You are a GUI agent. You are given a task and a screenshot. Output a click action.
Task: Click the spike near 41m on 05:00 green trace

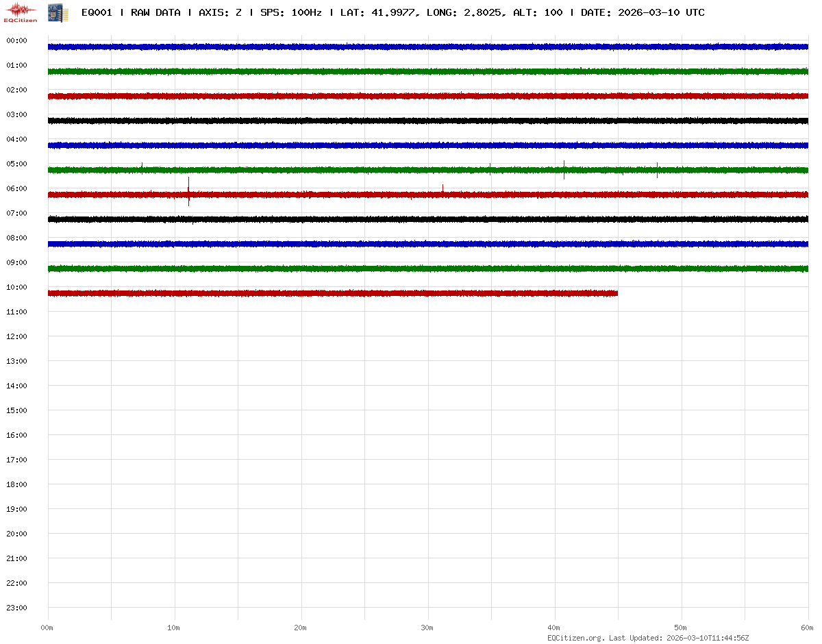click(x=564, y=169)
